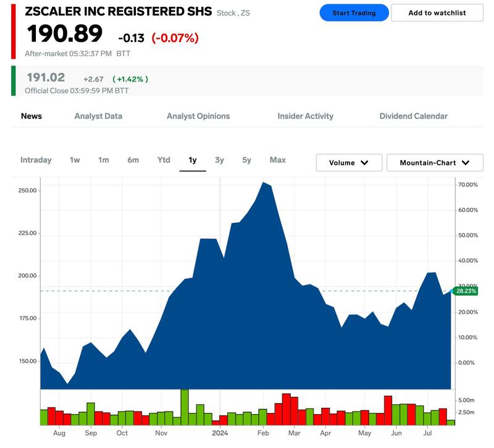Click the 0.00% right axis label
The image size is (494, 448).
pos(466,363)
